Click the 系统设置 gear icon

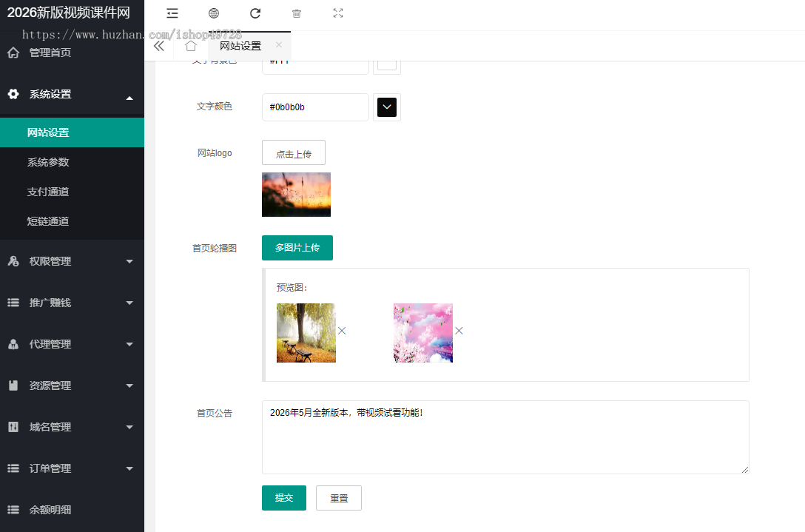pyautogui.click(x=13, y=94)
